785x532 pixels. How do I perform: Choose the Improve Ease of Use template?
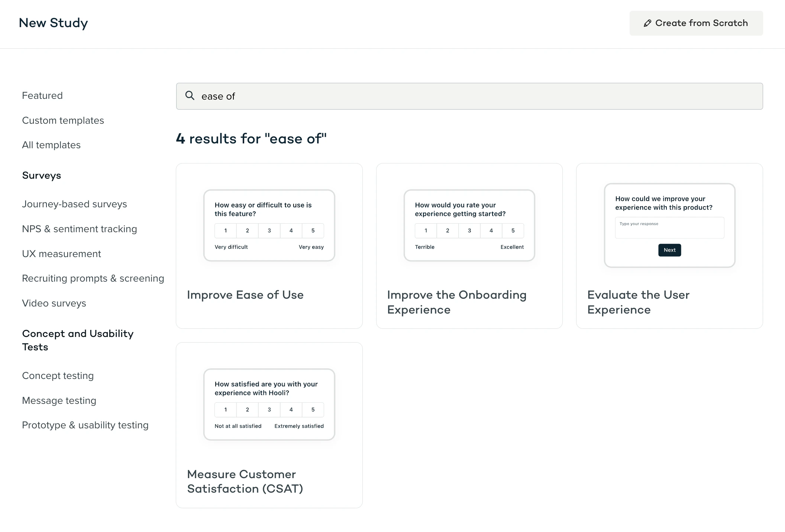(269, 246)
